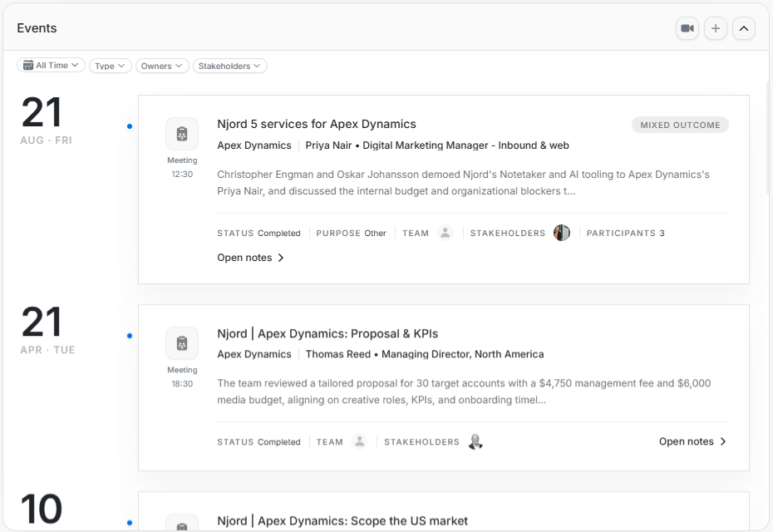Screen dimensions: 773x532
Task: Click the meeting icon for Proposal & KPIs event
Action: point(182,343)
